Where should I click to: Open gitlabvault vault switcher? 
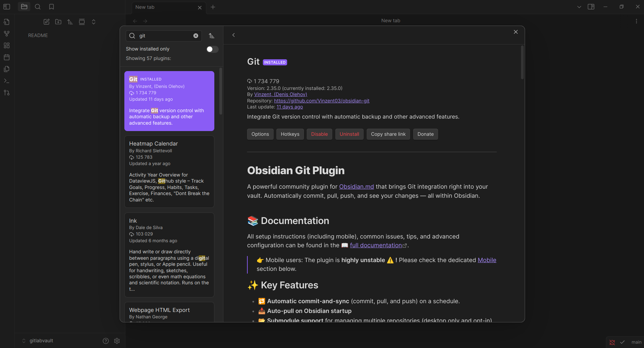point(38,341)
